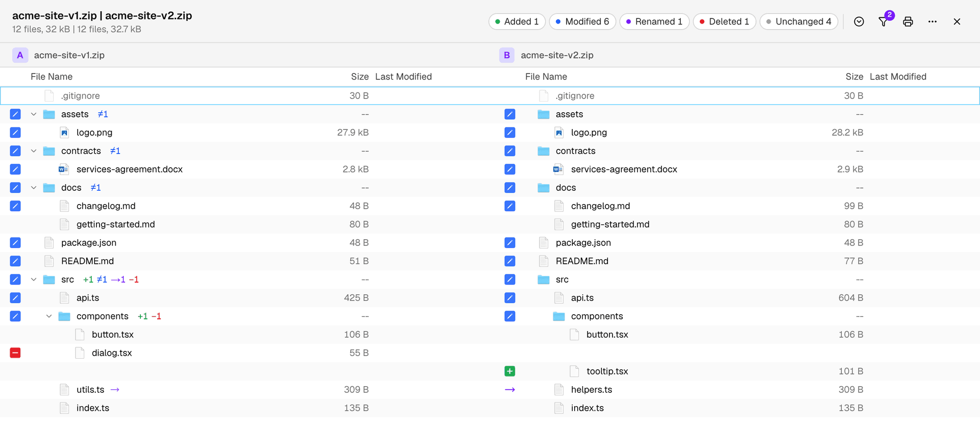Viewport: 980px width, 428px height.
Task: Click the purple rename arrow beside helpers.ts
Action: [510, 389]
